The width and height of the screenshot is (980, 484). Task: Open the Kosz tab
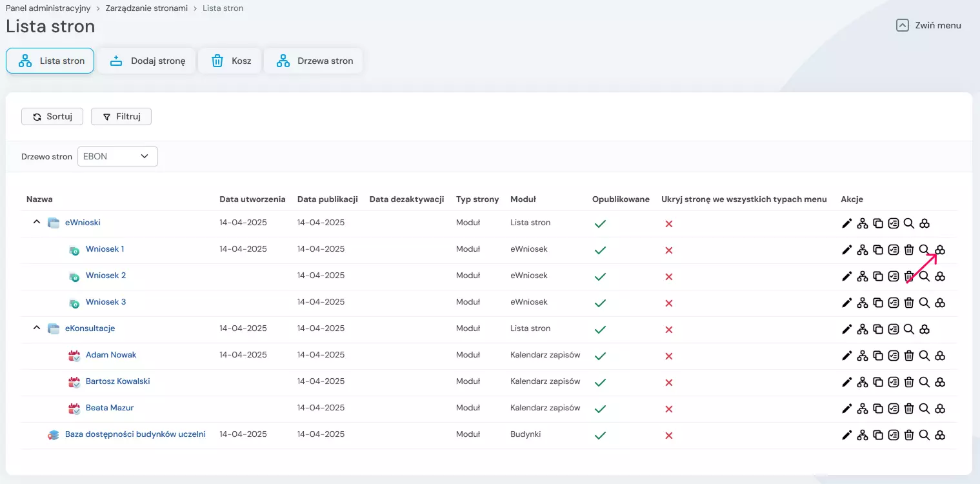tap(230, 61)
